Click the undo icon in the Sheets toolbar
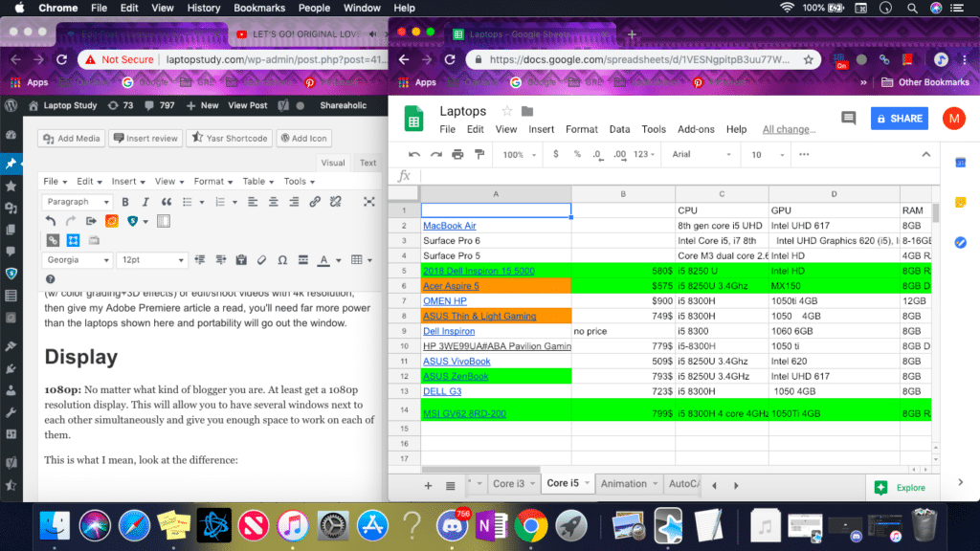 [x=414, y=154]
